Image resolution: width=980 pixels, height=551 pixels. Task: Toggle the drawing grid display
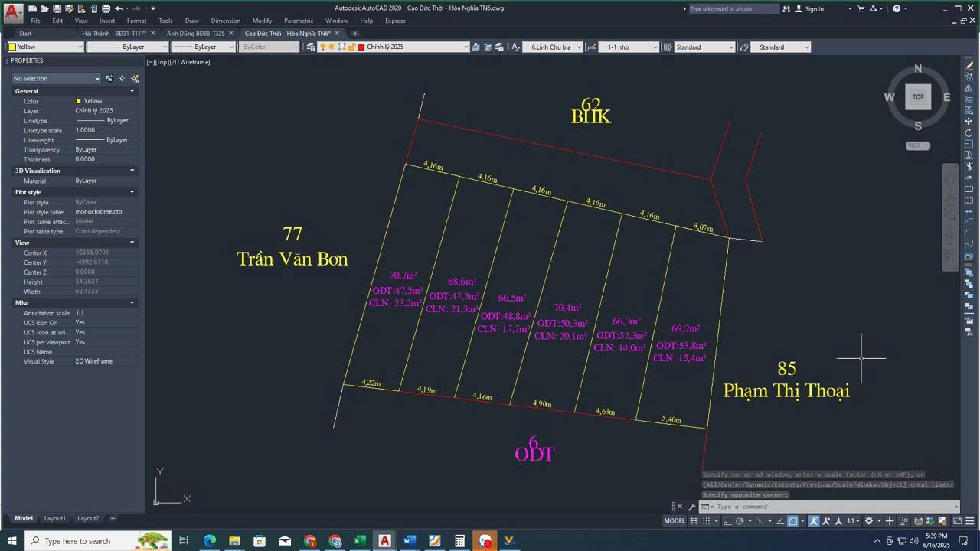point(694,521)
